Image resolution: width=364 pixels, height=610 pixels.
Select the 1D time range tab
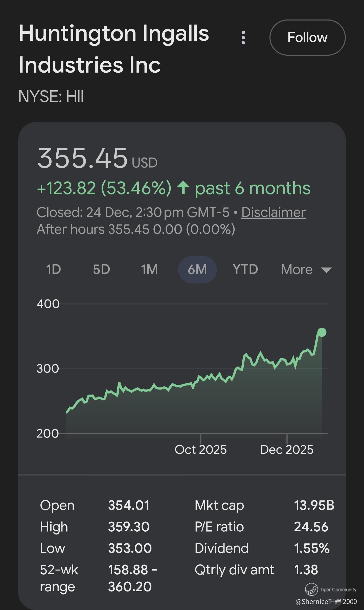[x=54, y=269]
